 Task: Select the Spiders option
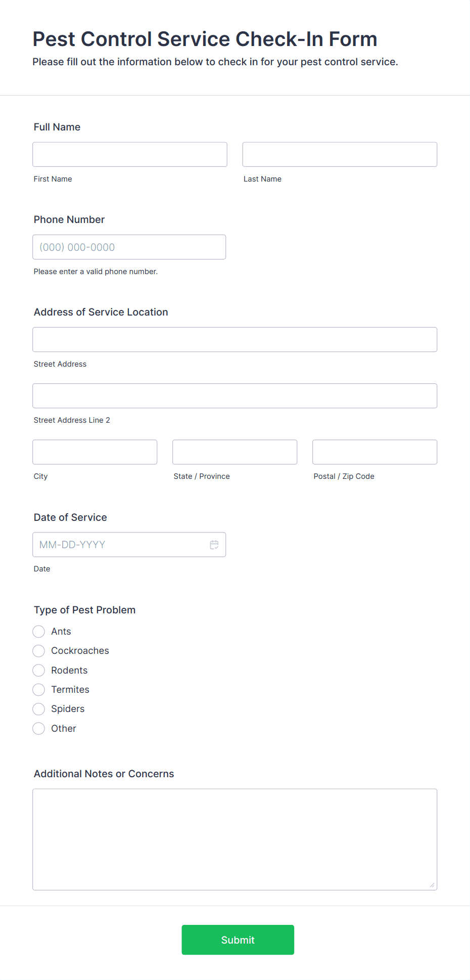39,709
